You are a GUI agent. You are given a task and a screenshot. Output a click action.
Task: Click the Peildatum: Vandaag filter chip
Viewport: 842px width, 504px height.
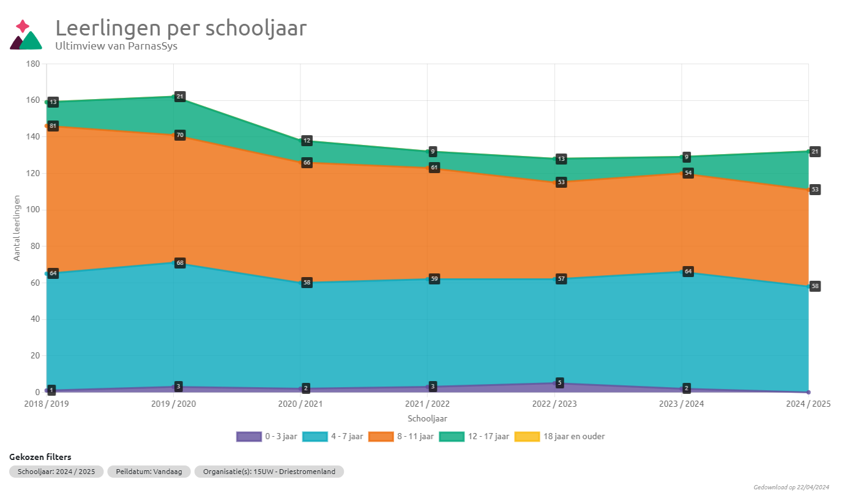149,472
